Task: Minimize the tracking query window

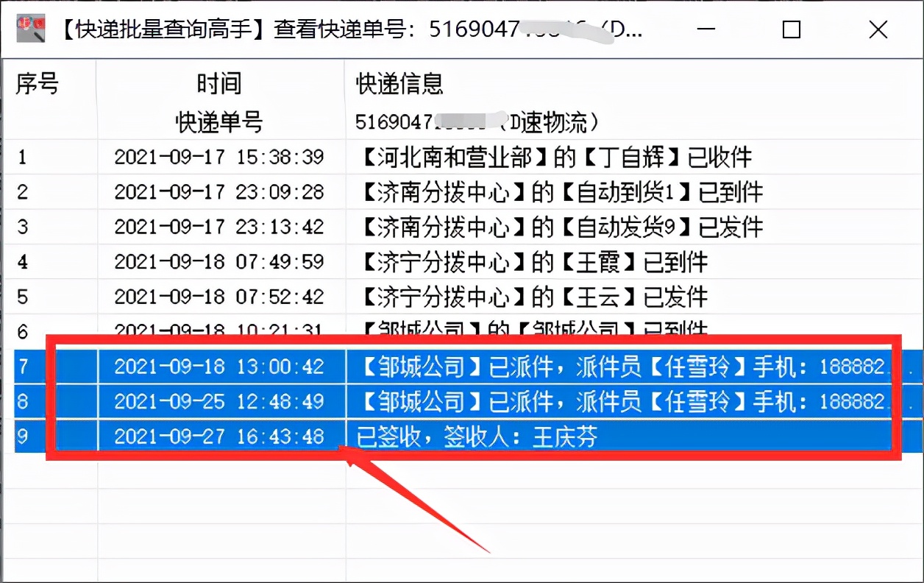Action: click(x=706, y=30)
